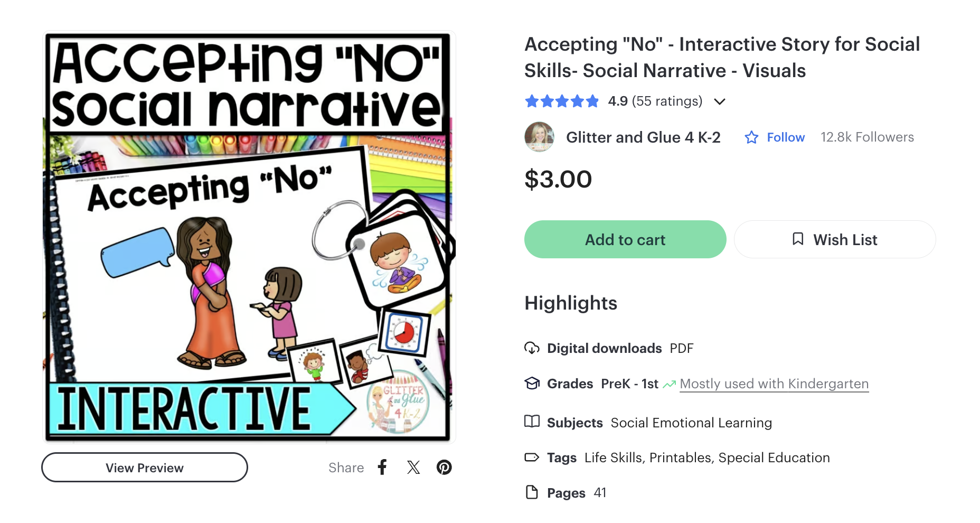Expand the ratings breakdown chevron
The height and width of the screenshot is (523, 980).
pyautogui.click(x=720, y=101)
